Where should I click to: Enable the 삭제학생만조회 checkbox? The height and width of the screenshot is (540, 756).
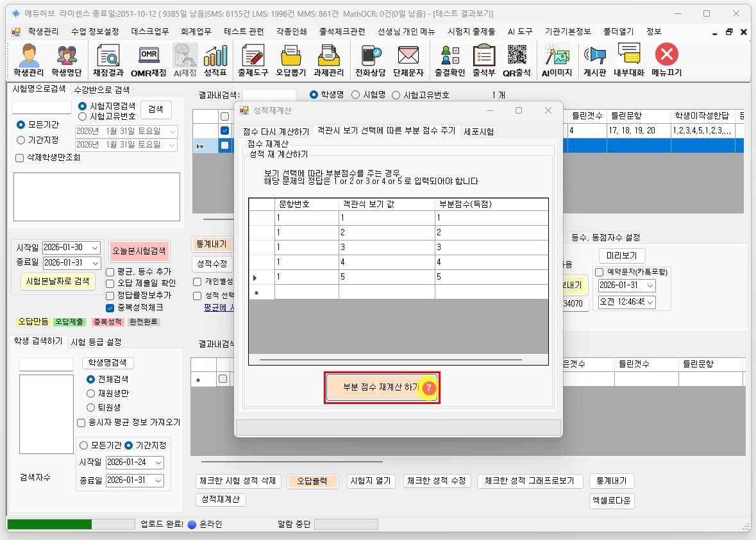pyautogui.click(x=19, y=158)
